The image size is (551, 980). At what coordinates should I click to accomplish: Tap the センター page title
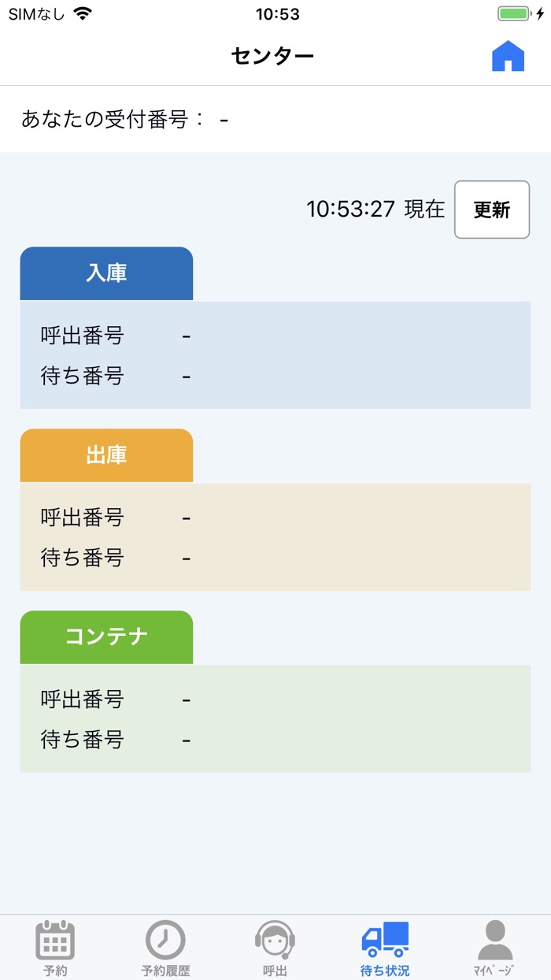(272, 56)
